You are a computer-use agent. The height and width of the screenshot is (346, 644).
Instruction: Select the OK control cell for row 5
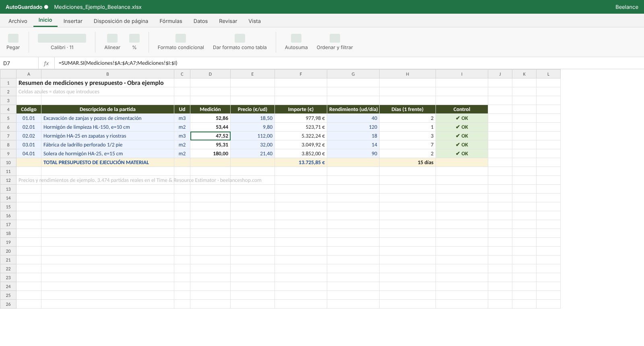click(462, 118)
